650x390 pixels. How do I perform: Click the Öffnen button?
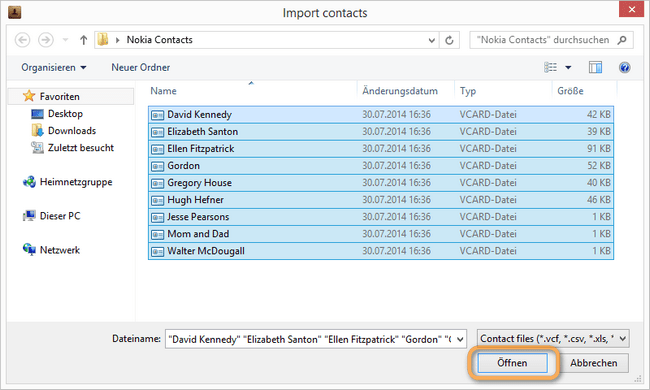pos(512,363)
